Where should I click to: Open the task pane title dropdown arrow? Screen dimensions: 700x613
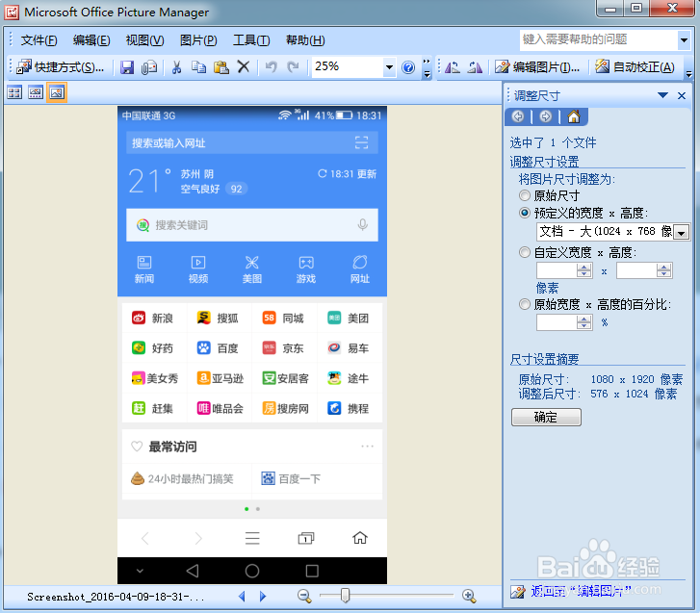663,95
